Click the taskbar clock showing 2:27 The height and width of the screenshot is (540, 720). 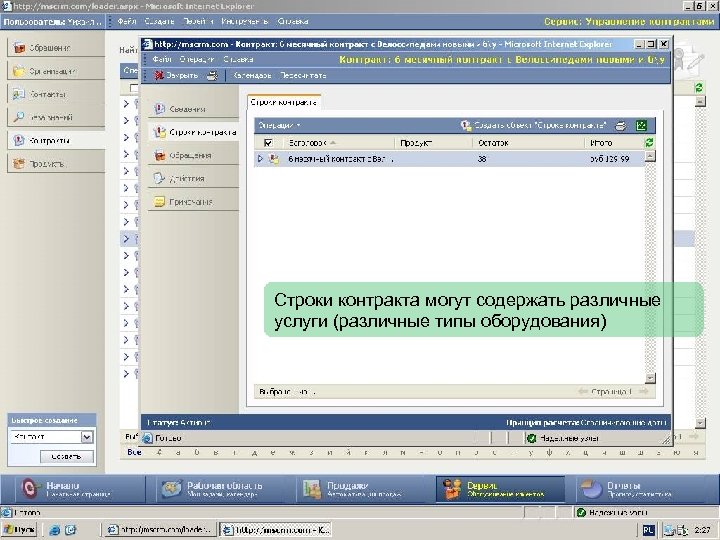click(702, 530)
